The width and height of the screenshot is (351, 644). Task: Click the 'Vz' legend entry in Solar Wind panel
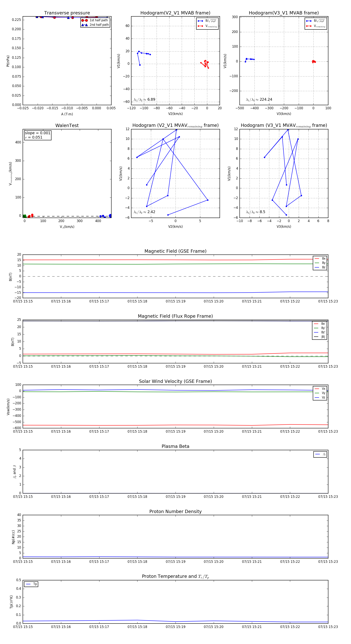320,398
